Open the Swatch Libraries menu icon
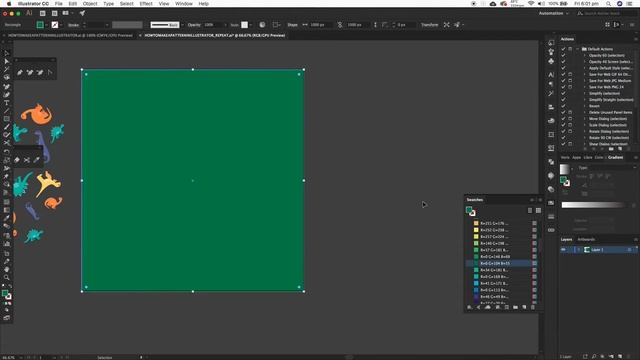Screen dimensions: 640x360 pyautogui.click(x=470, y=307)
